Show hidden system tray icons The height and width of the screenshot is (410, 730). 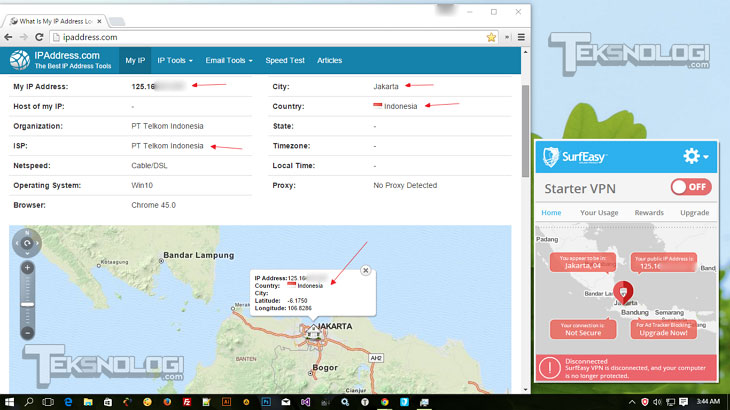click(x=632, y=402)
